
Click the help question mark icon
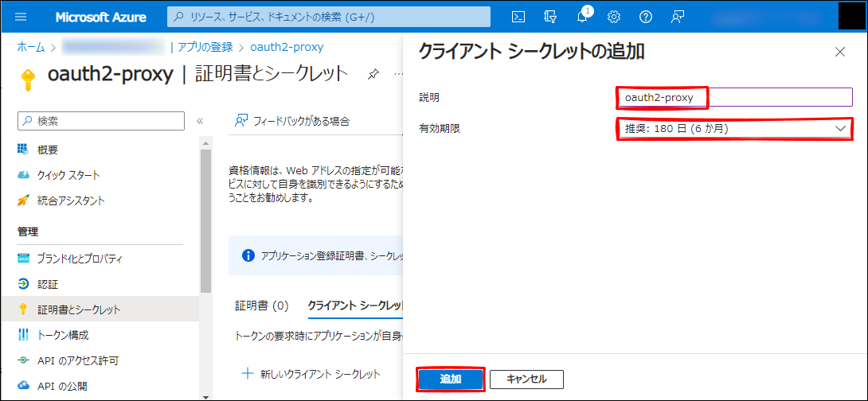point(646,17)
